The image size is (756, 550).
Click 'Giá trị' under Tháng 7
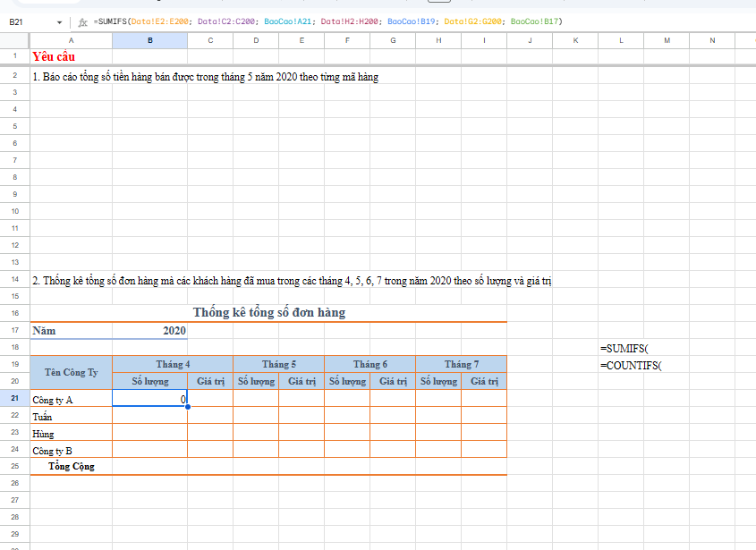click(484, 381)
